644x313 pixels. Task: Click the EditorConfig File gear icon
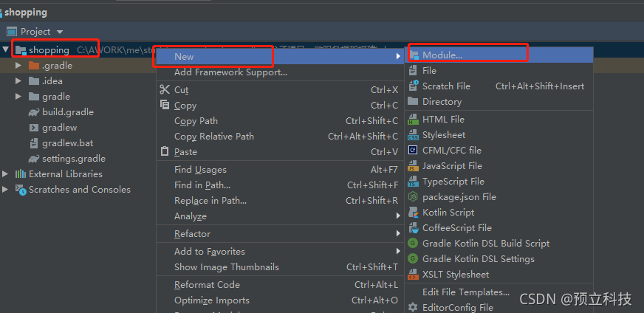(413, 307)
